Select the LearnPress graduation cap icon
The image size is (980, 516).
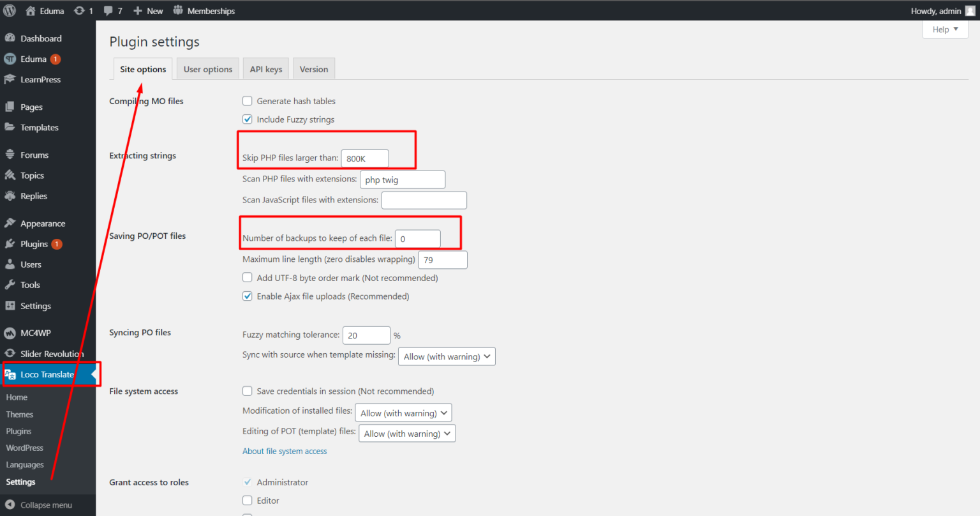click(x=11, y=79)
